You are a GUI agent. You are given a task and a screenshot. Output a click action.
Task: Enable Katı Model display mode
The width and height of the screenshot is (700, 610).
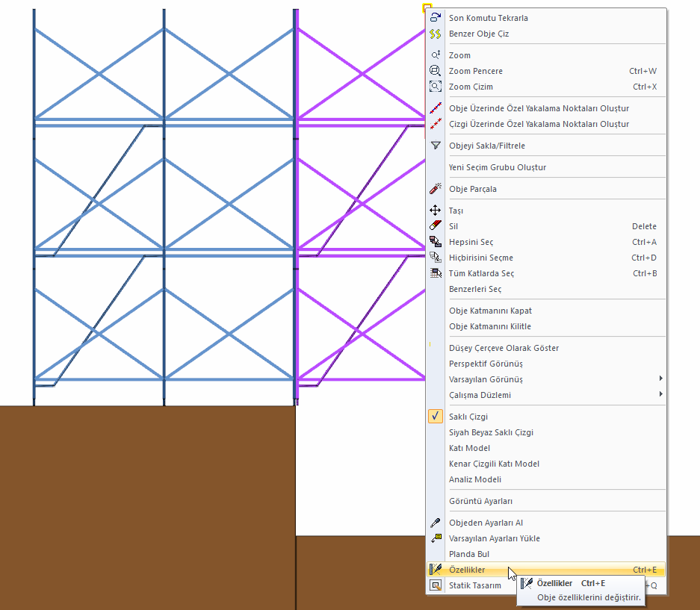469,448
